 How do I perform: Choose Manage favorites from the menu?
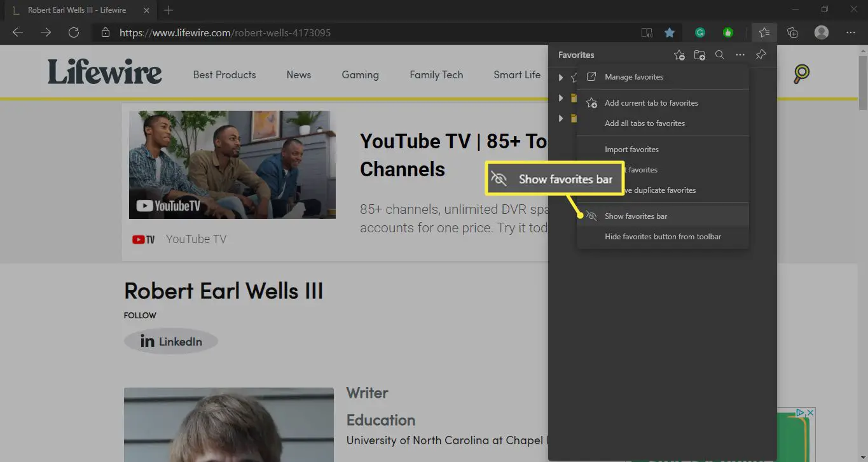coord(663,77)
